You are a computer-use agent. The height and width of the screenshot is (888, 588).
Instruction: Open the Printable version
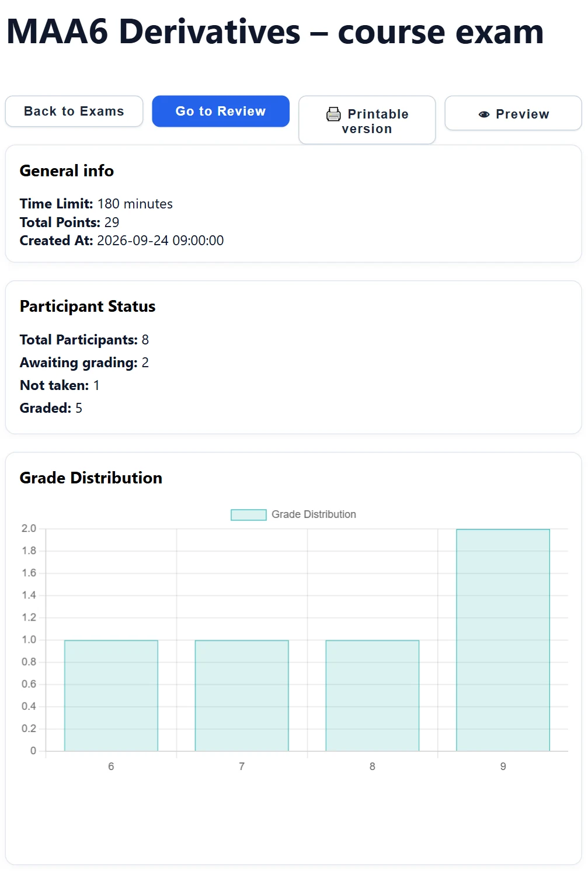tap(367, 120)
